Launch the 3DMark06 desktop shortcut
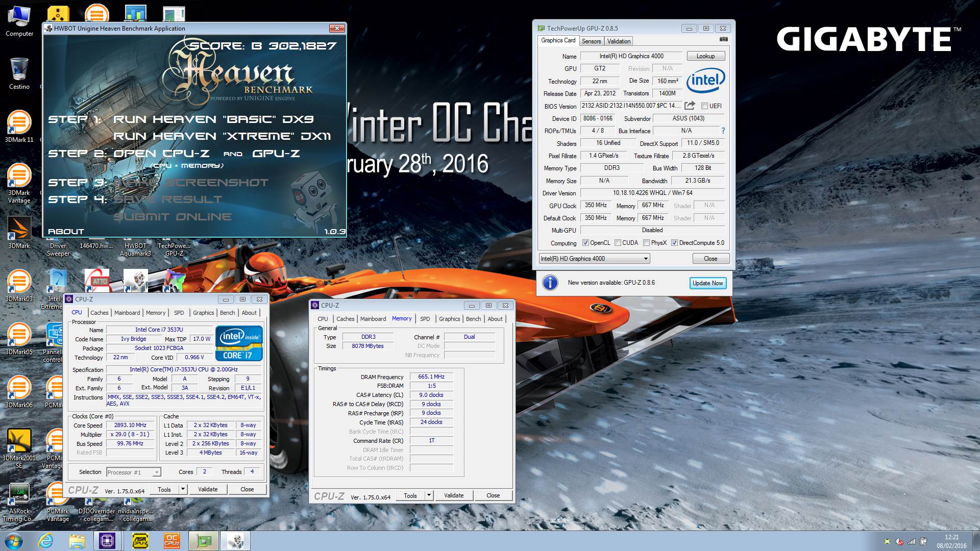Screen dimensions: 980x551 (19, 392)
